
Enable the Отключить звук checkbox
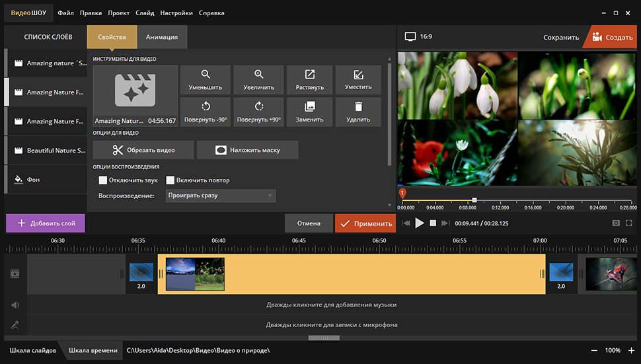[x=103, y=180]
